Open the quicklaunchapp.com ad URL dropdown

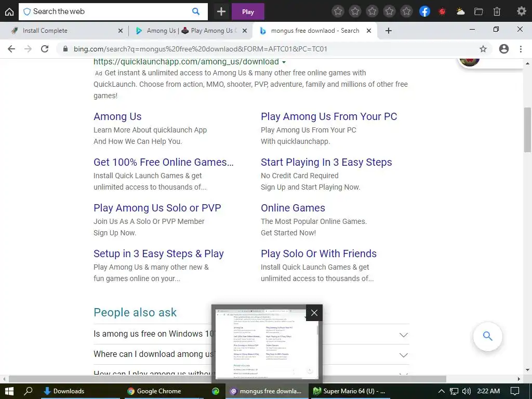[284, 62]
